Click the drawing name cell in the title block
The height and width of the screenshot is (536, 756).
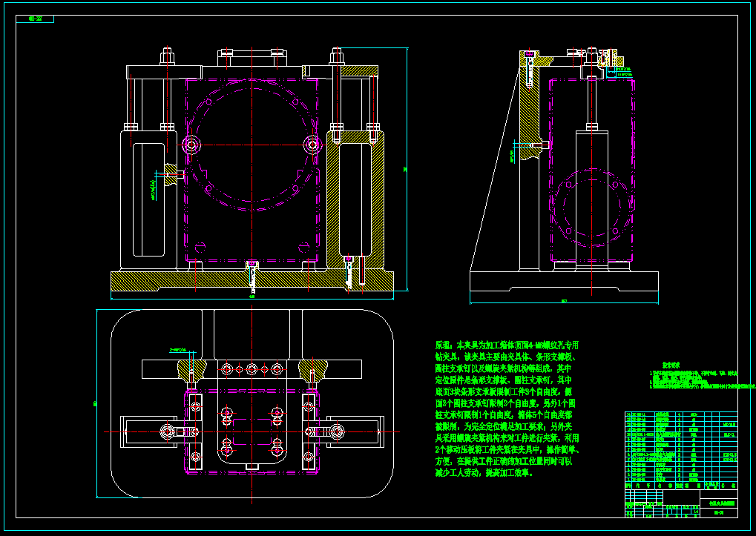[x=719, y=503]
